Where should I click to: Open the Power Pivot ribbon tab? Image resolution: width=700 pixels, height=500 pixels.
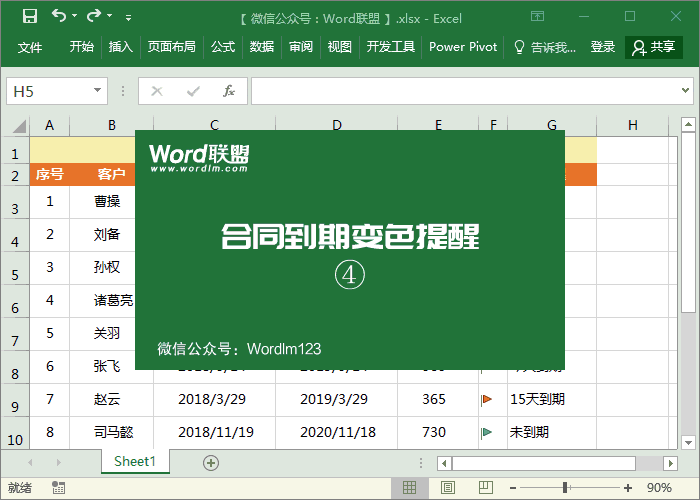point(462,47)
